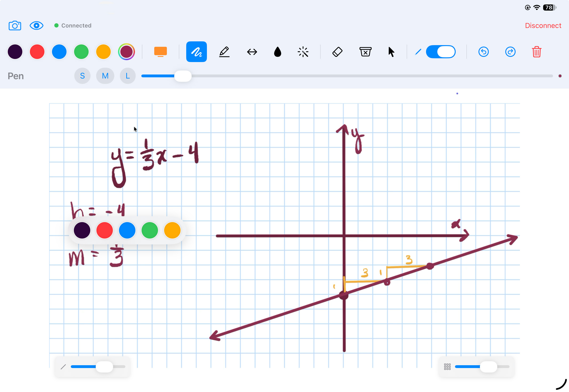This screenshot has height=392, width=569.
Task: Pick the green toolbar color
Action: pyautogui.click(x=81, y=52)
